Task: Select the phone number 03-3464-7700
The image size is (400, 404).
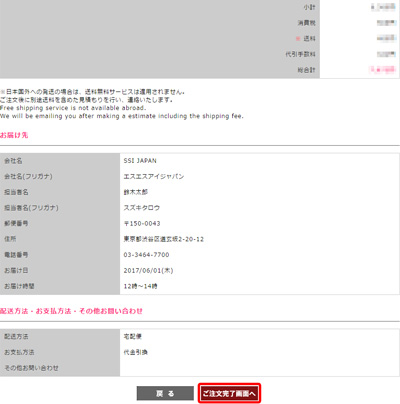Action: coord(146,255)
